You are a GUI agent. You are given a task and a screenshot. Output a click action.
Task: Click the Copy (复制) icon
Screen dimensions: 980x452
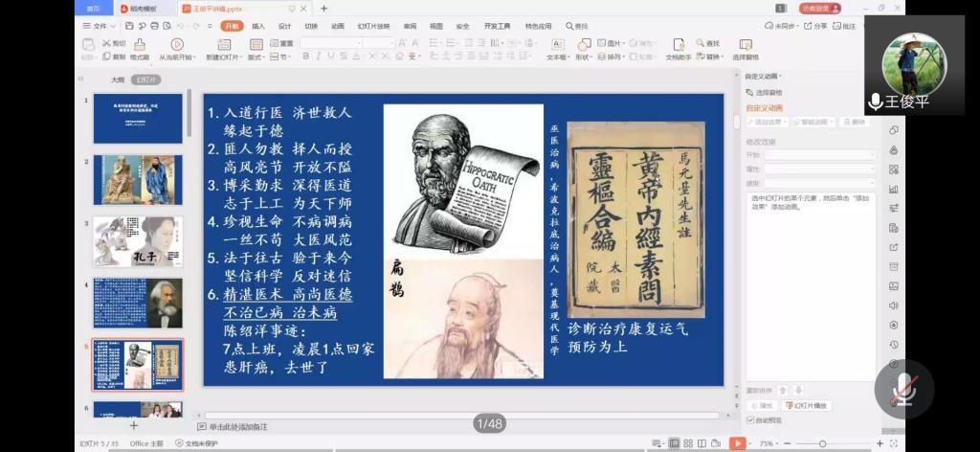click(x=105, y=56)
